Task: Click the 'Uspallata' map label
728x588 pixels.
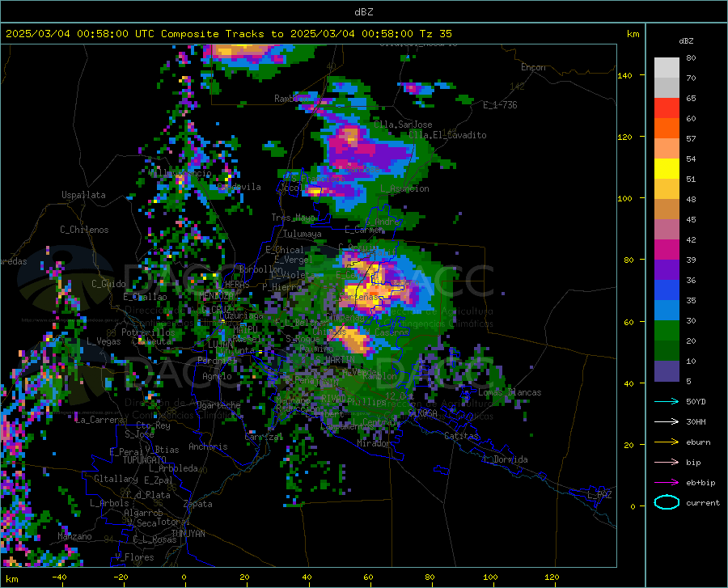Action: coord(83,196)
